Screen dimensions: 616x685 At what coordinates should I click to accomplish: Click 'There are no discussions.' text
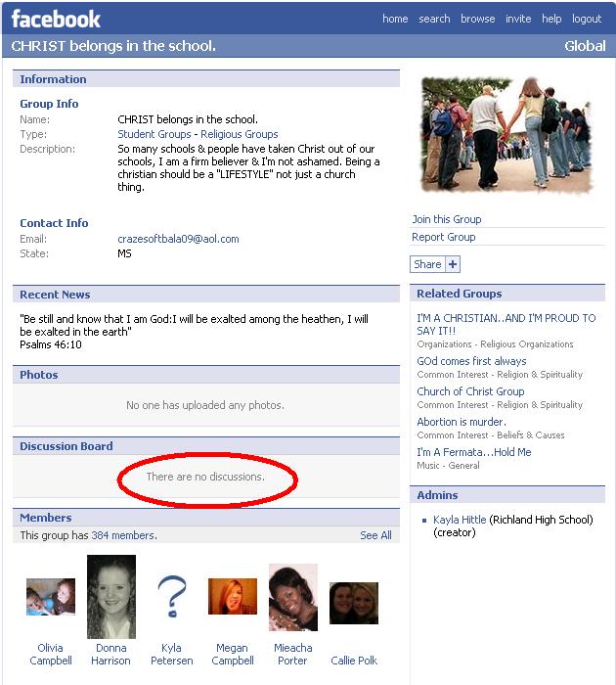205,477
